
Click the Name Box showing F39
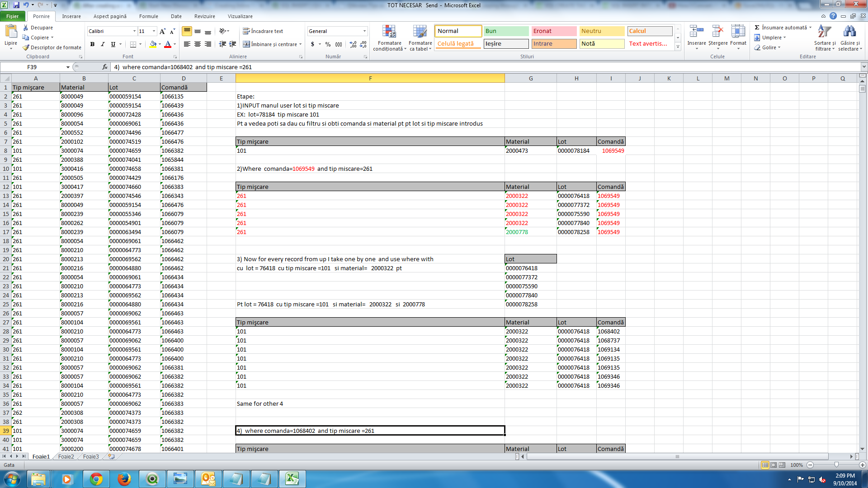coord(33,67)
